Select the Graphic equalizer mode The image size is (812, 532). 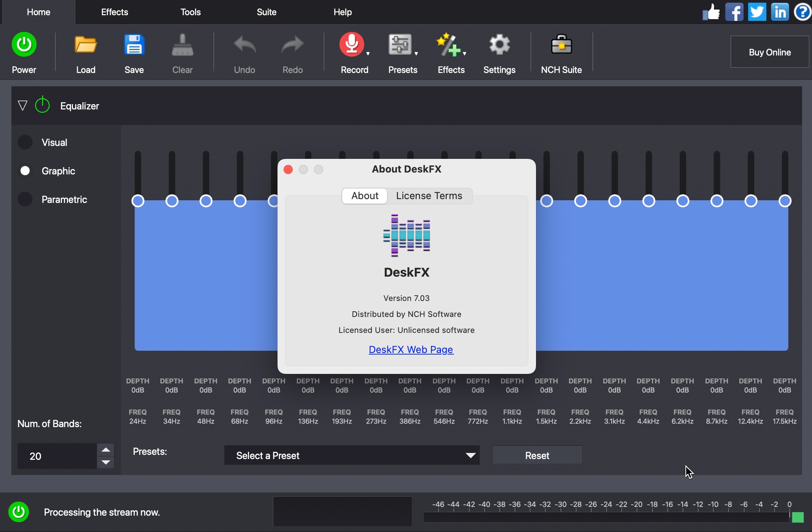(x=25, y=171)
